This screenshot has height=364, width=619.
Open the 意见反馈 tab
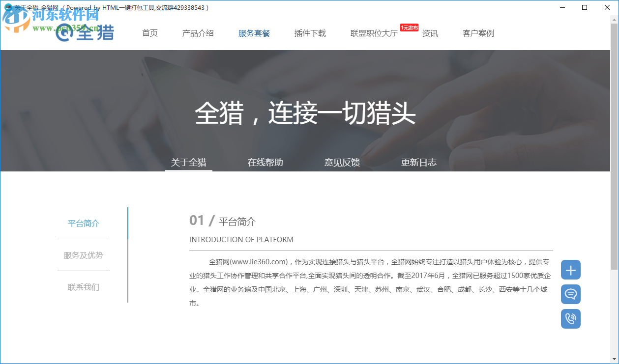342,162
